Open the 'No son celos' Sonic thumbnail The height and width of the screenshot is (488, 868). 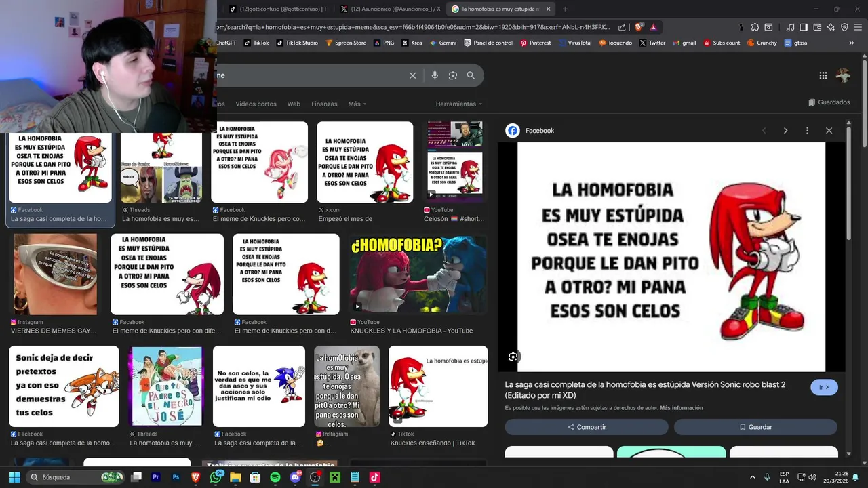259,386
